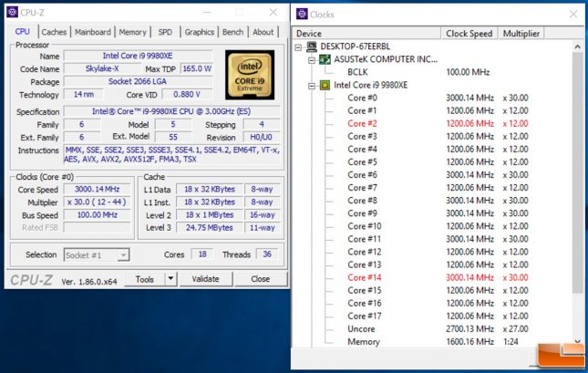This screenshot has height=373, width=588.
Task: Click the Max TDP value 165.0 W
Action: [197, 68]
